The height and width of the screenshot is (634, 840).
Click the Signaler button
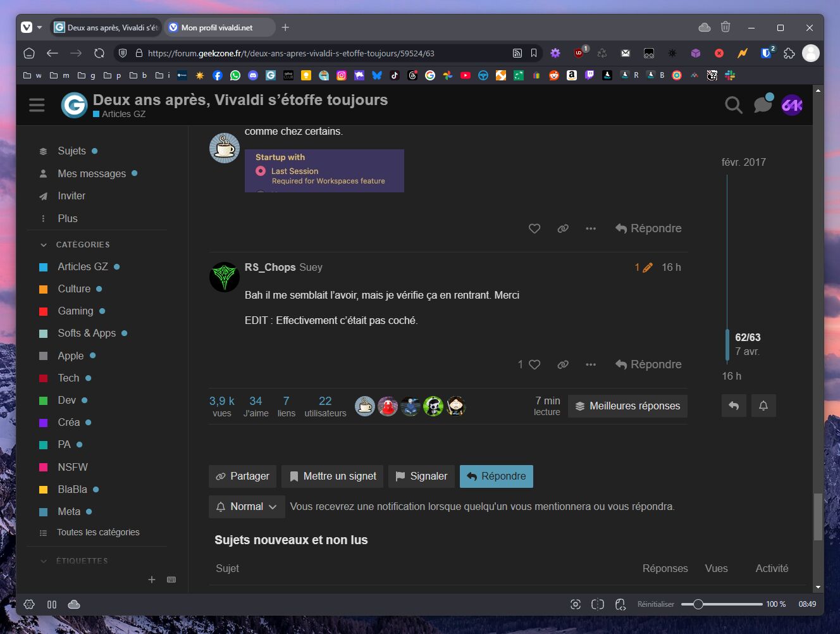tap(421, 476)
